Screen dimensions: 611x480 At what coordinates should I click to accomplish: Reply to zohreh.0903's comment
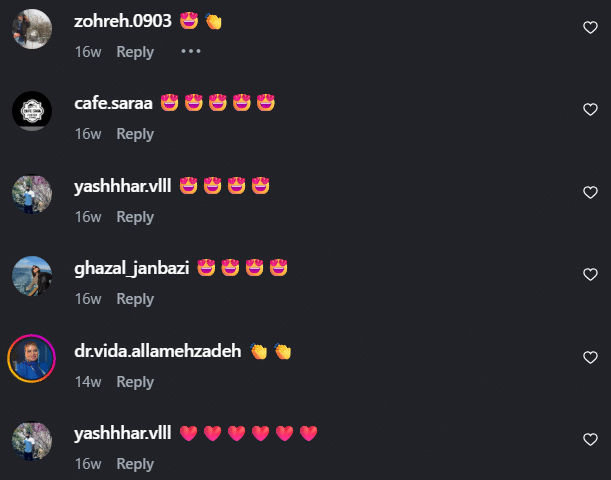click(x=135, y=52)
